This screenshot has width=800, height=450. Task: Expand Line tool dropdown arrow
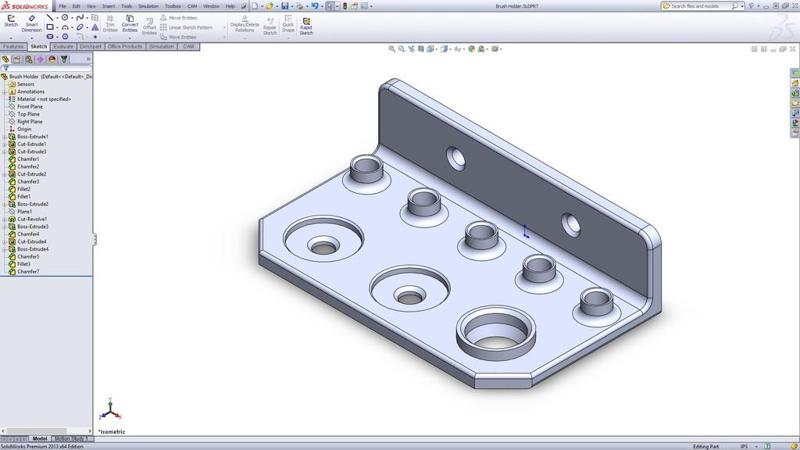click(57, 18)
